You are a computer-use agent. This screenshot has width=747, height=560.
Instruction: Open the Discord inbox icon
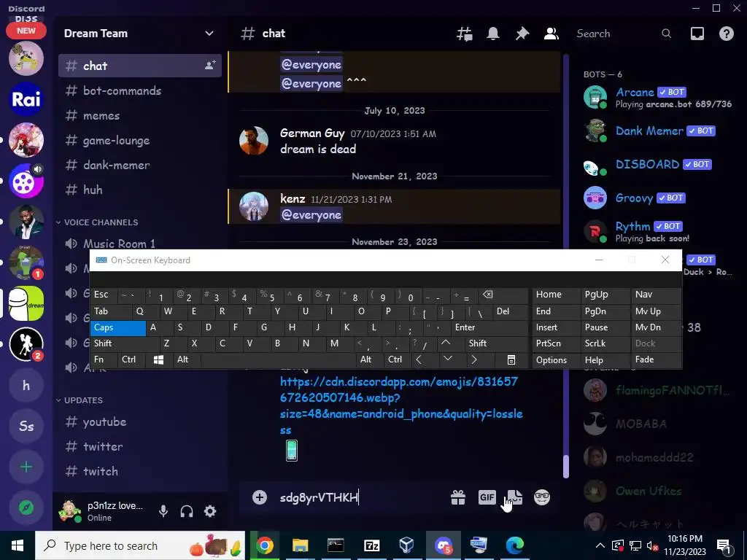pos(697,34)
